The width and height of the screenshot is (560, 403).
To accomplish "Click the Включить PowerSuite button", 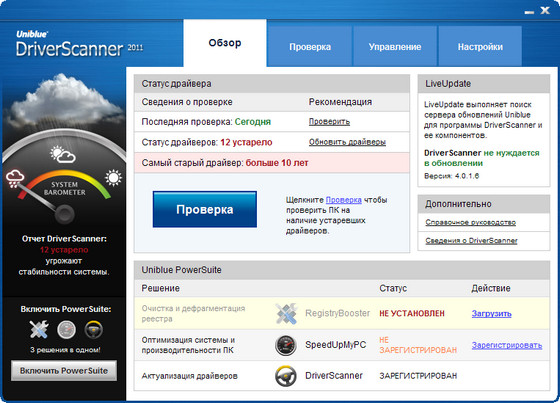I will pos(64,370).
